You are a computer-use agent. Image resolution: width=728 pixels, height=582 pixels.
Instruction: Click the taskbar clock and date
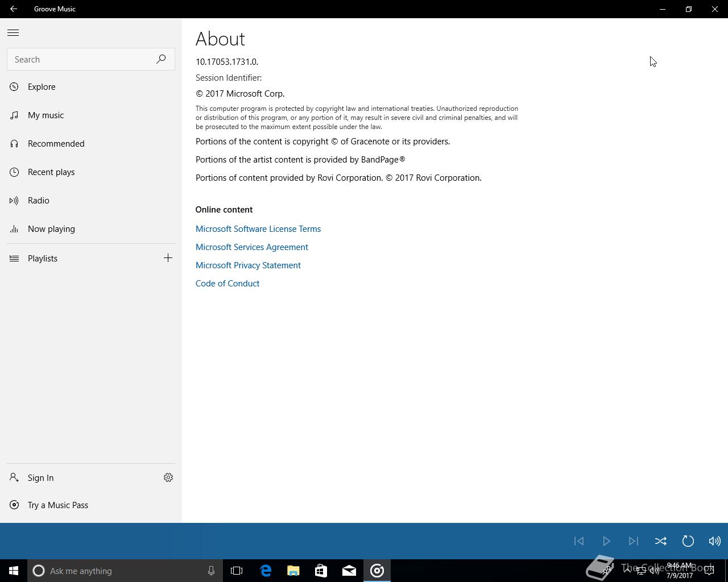coord(680,571)
